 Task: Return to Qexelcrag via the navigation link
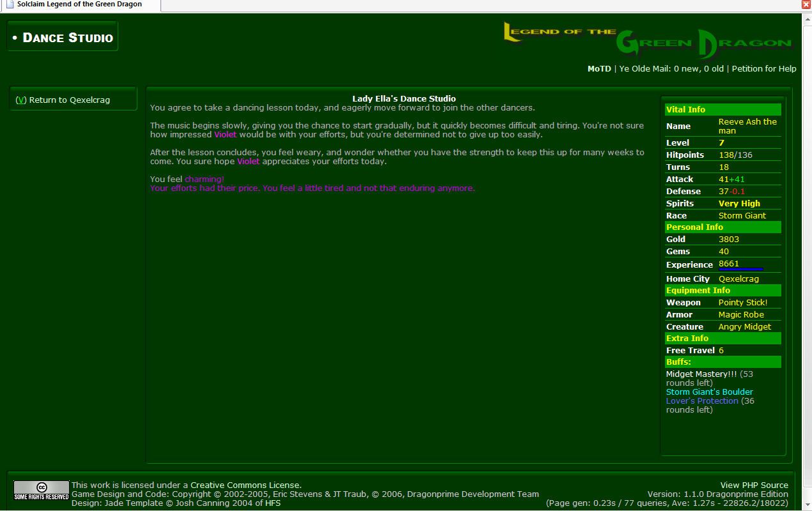click(63, 100)
